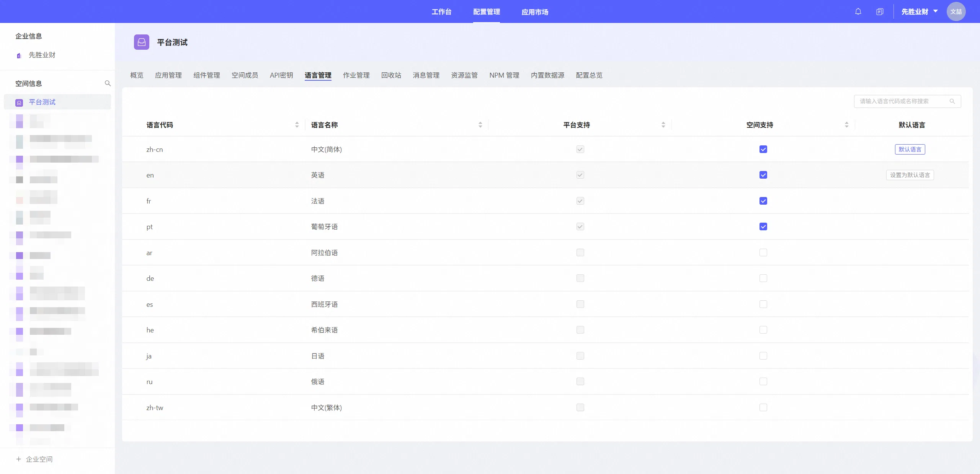Click the 先胜业财 company icon in sidebar
The width and height of the screenshot is (980, 474).
click(x=19, y=55)
